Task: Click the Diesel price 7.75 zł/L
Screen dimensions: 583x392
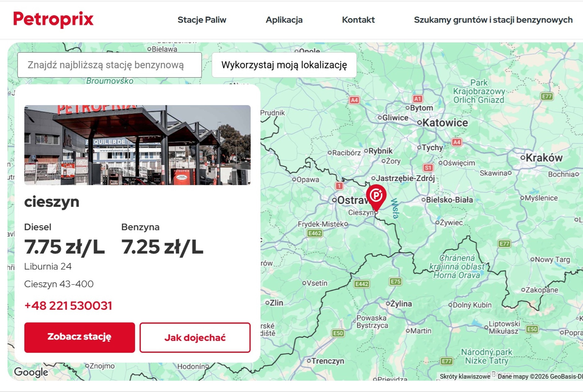Action: [x=65, y=247]
